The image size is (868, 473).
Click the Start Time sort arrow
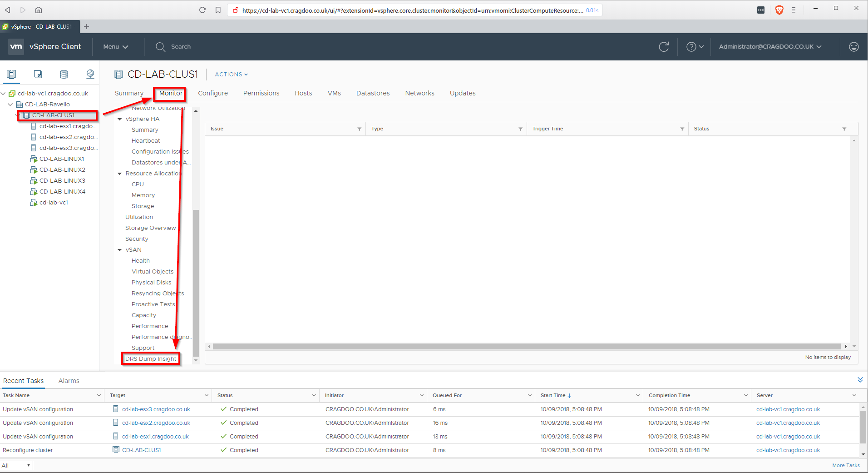coord(569,396)
